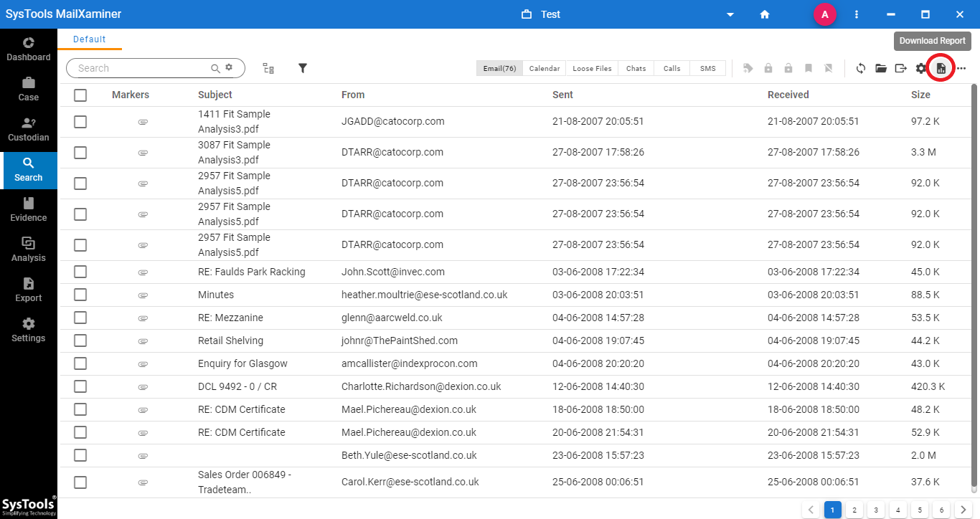Screen dimensions: 980x519
Task: Go to page 3
Action: [x=875, y=510]
